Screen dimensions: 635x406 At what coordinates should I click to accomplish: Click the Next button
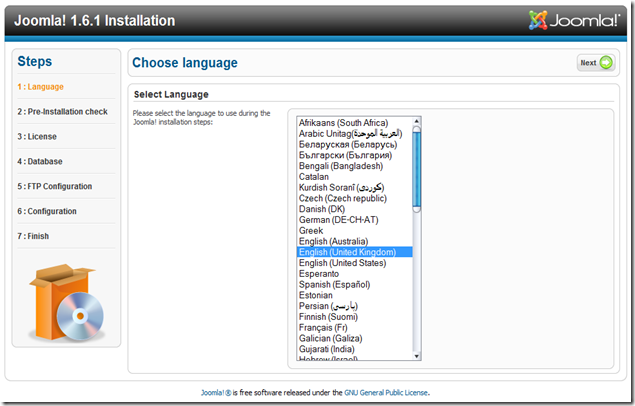click(x=596, y=63)
